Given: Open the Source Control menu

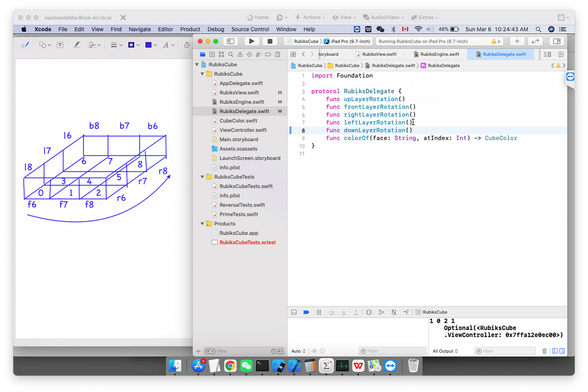Looking at the screenshot, I should coord(250,29).
